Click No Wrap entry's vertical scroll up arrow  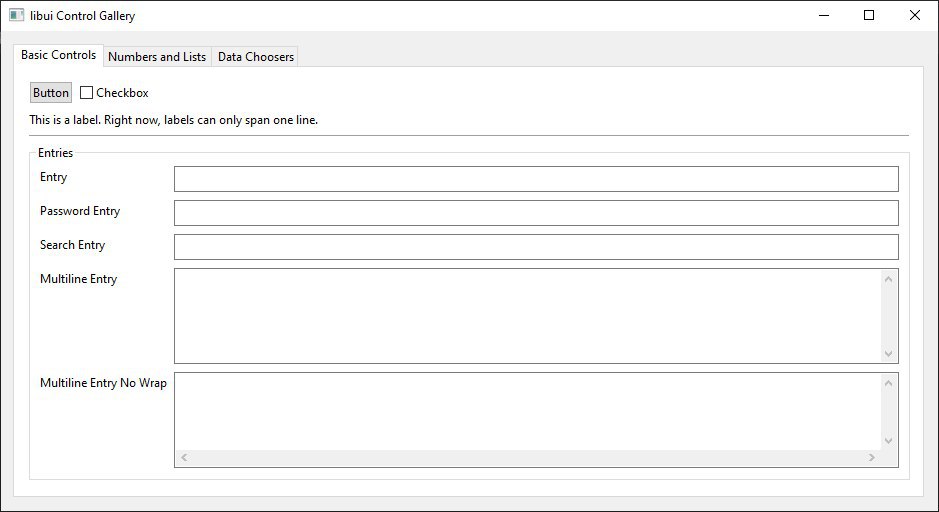[888, 383]
